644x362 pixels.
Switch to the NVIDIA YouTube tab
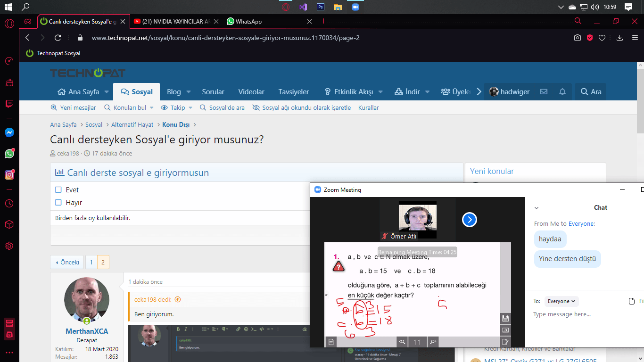coord(175,21)
